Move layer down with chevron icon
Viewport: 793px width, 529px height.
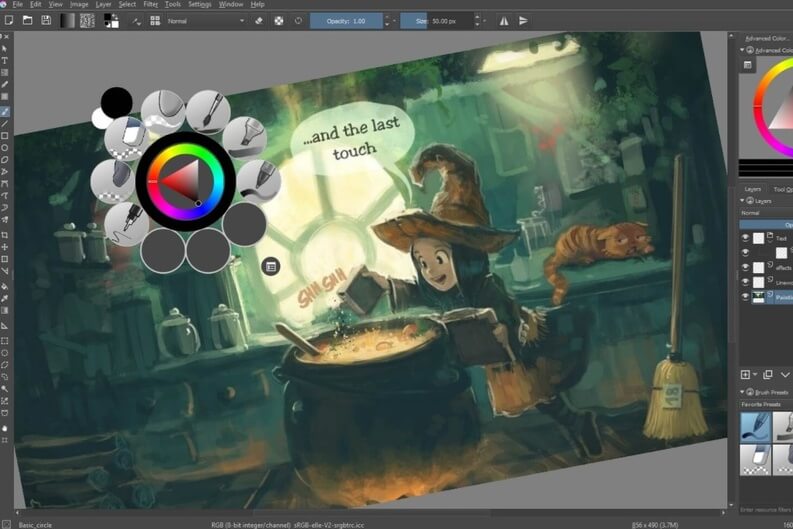pyautogui.click(x=785, y=375)
